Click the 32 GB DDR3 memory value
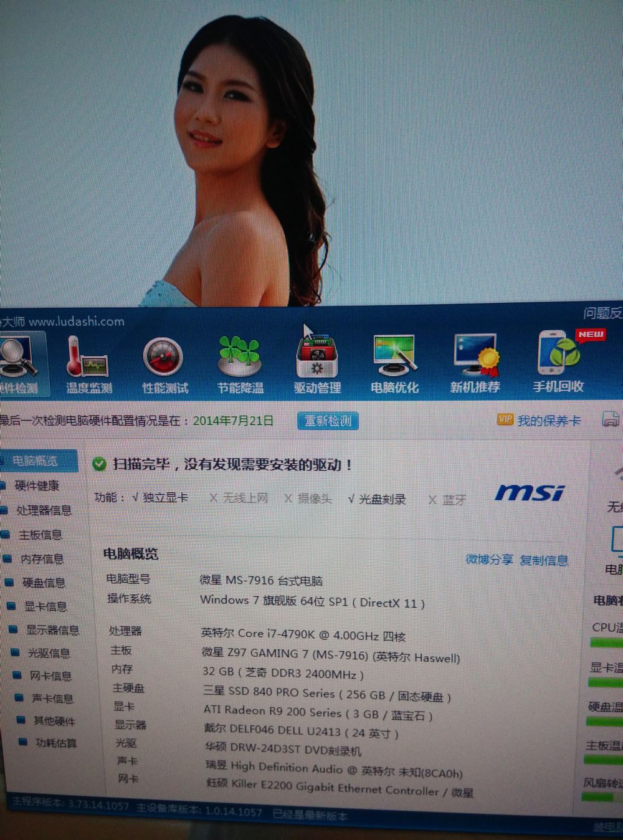 [x=283, y=673]
